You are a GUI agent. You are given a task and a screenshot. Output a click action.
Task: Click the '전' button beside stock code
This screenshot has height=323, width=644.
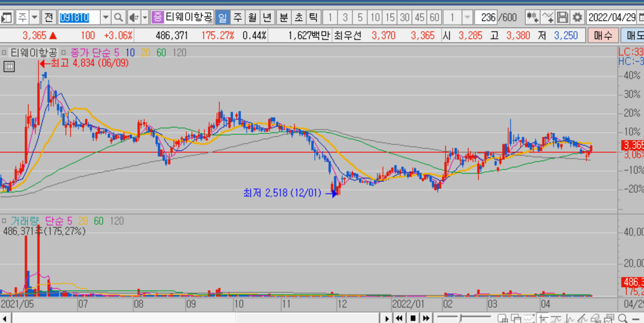click(x=49, y=17)
